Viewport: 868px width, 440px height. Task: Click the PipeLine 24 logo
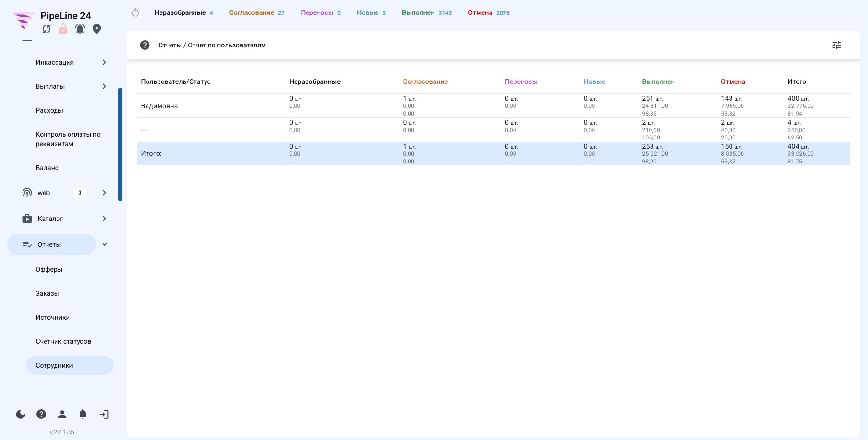coord(23,21)
